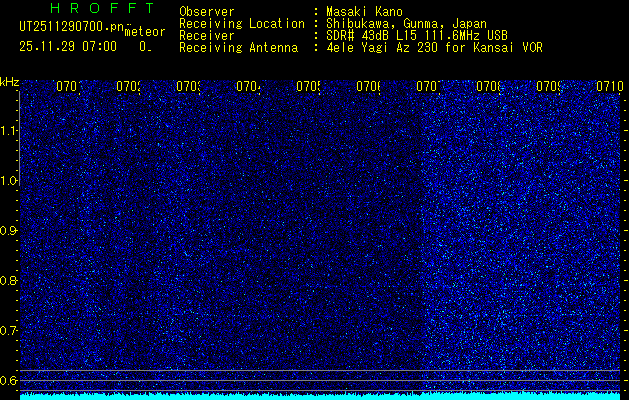Click the observer name Masaki Kano
Screen dimensions: 629x400
click(364, 11)
